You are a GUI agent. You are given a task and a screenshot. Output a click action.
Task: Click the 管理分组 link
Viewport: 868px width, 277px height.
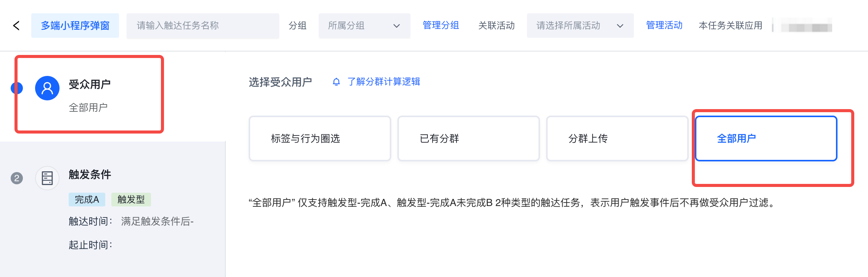click(440, 26)
